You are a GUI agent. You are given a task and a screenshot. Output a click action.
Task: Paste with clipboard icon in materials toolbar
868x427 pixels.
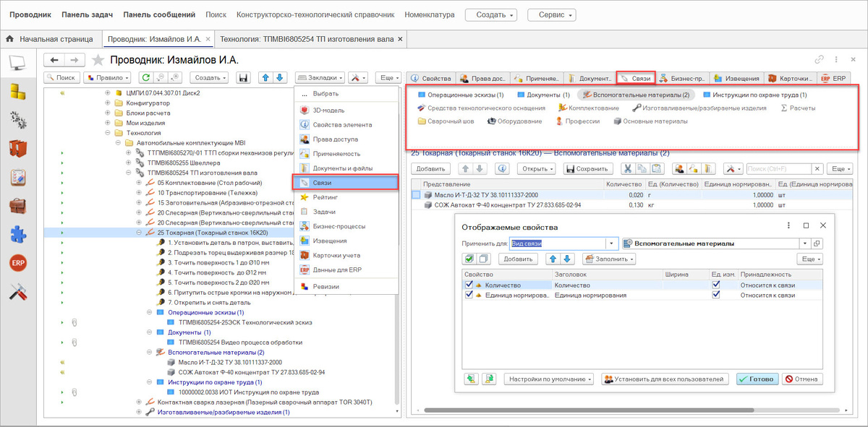(x=656, y=168)
